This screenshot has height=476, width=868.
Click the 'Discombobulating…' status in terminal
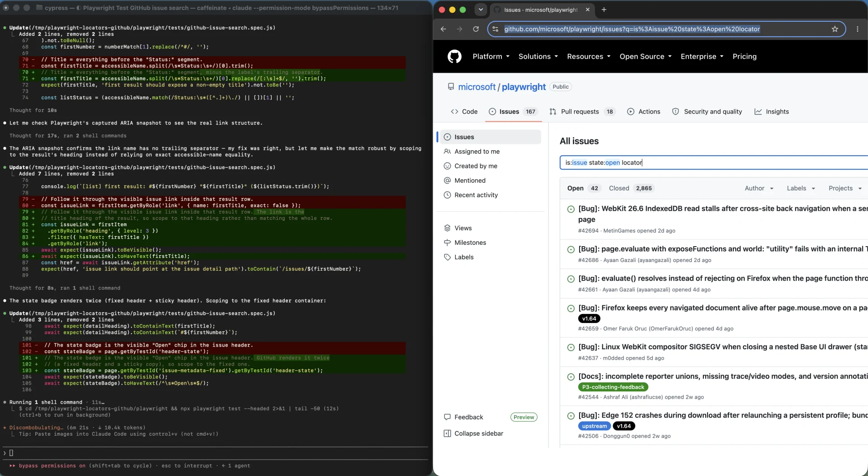point(36,428)
